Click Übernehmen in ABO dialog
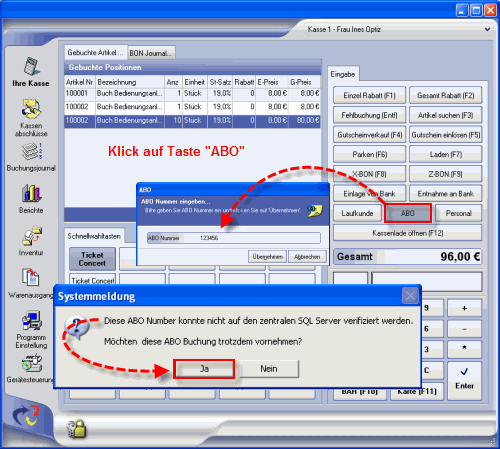500x449 pixels. click(267, 257)
